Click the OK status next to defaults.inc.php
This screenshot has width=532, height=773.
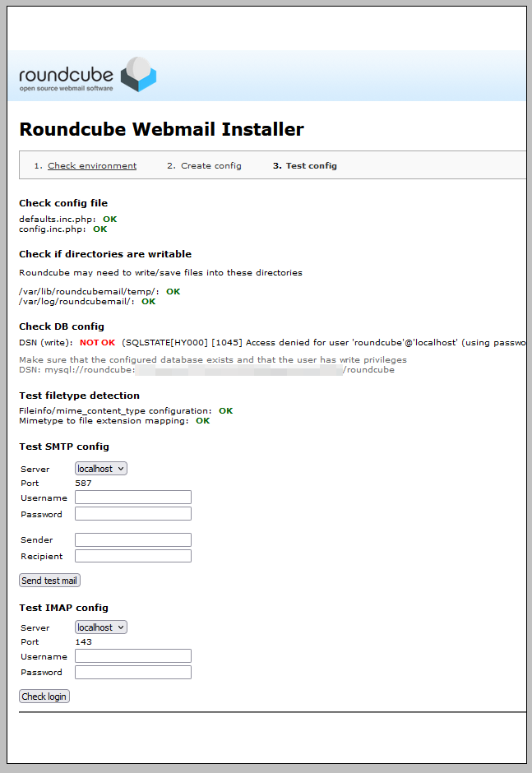coord(109,219)
